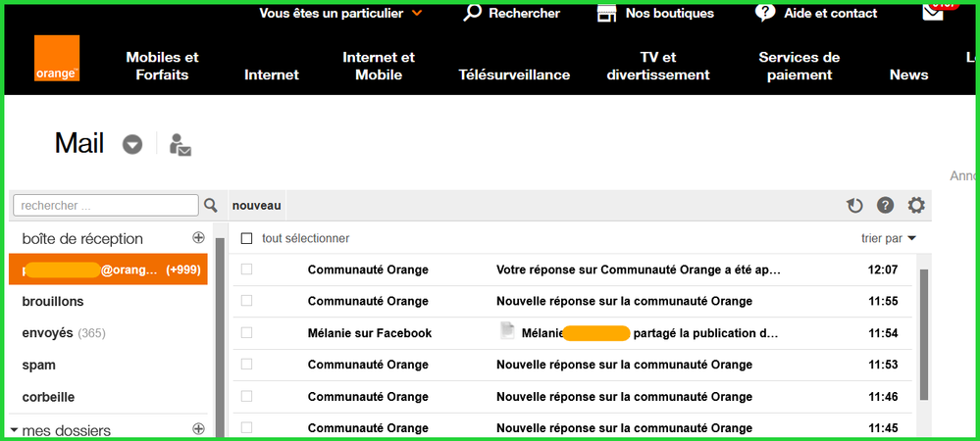980x441 pixels.
Task: Open the 11:55 Nouvelle réponse message
Action: point(624,301)
